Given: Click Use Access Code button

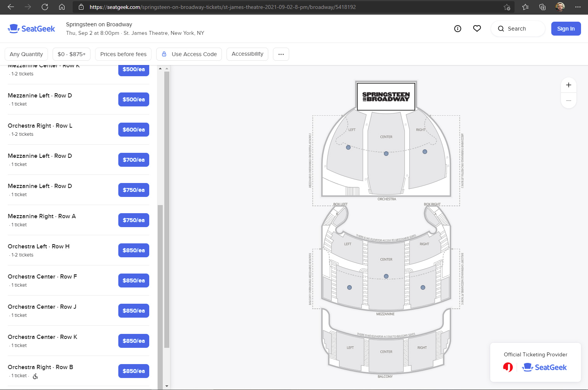Looking at the screenshot, I should [x=189, y=54].
